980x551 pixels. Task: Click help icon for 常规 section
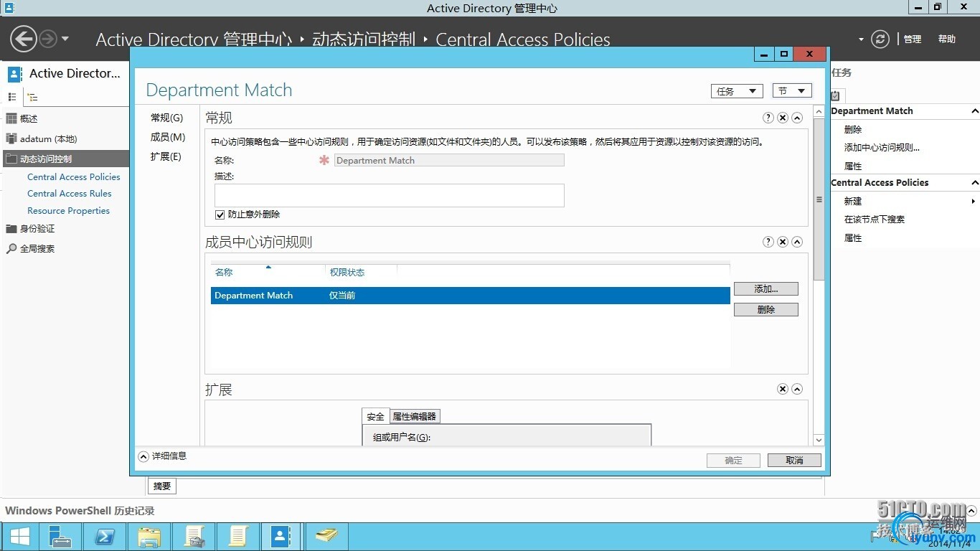768,118
